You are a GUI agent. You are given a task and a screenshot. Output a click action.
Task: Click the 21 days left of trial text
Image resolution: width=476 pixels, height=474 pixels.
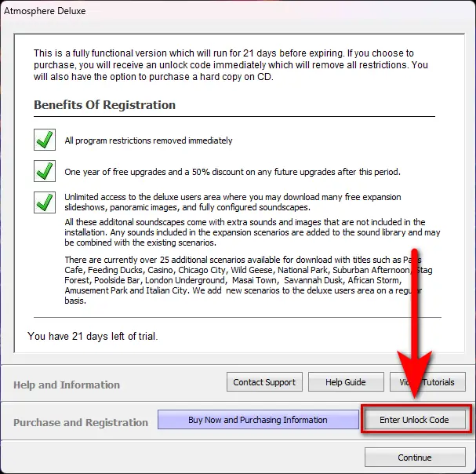93,336
